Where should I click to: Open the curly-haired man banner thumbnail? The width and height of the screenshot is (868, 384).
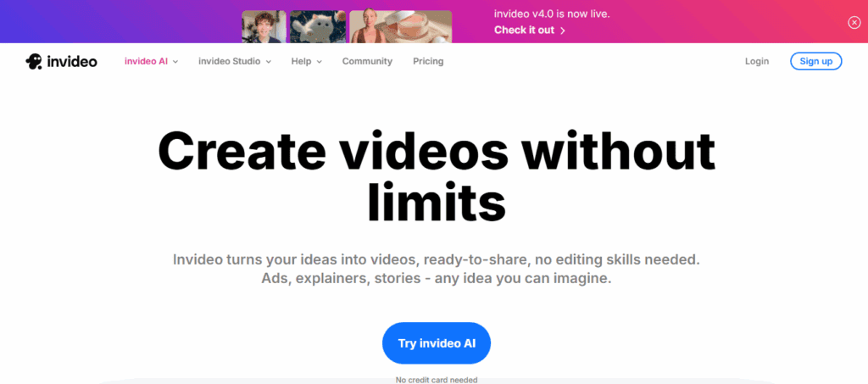click(264, 26)
